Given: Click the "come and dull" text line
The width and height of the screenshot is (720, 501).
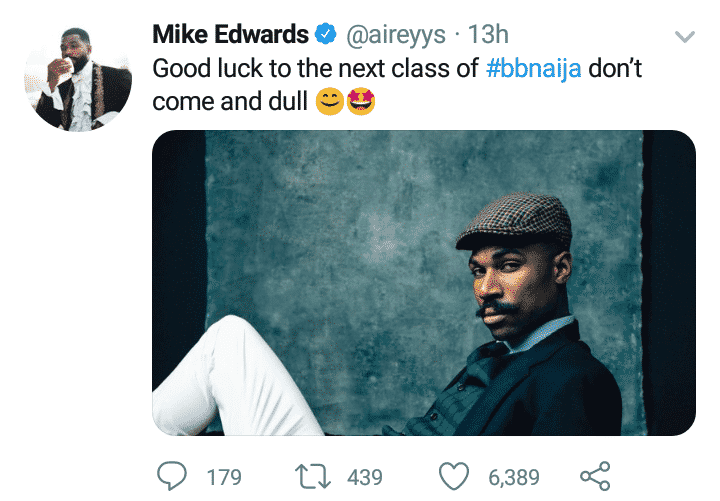Looking at the screenshot, I should click(x=230, y=103).
